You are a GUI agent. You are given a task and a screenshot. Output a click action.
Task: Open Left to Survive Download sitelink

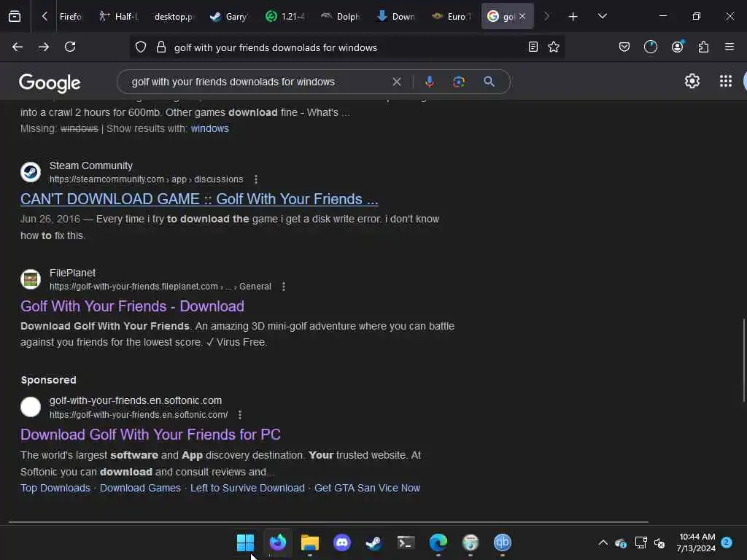pyautogui.click(x=247, y=488)
